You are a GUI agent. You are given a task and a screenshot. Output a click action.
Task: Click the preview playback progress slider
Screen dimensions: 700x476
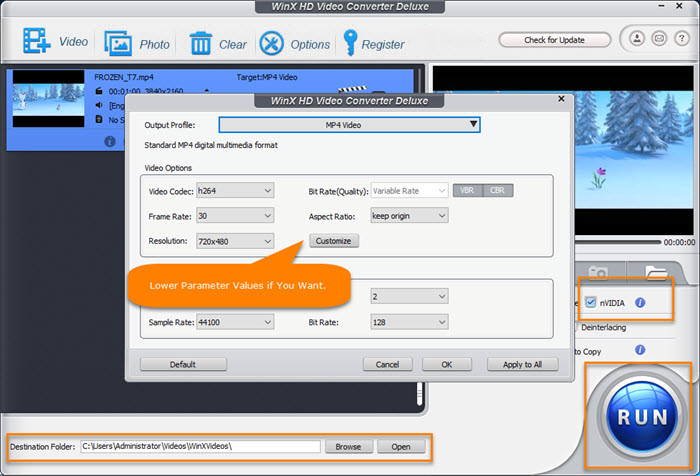click(x=617, y=242)
